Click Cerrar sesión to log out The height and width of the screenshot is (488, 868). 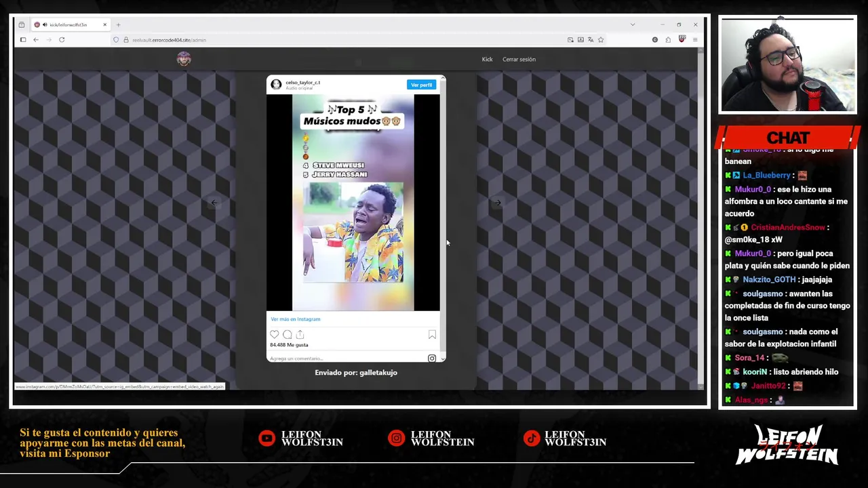pyautogui.click(x=519, y=59)
